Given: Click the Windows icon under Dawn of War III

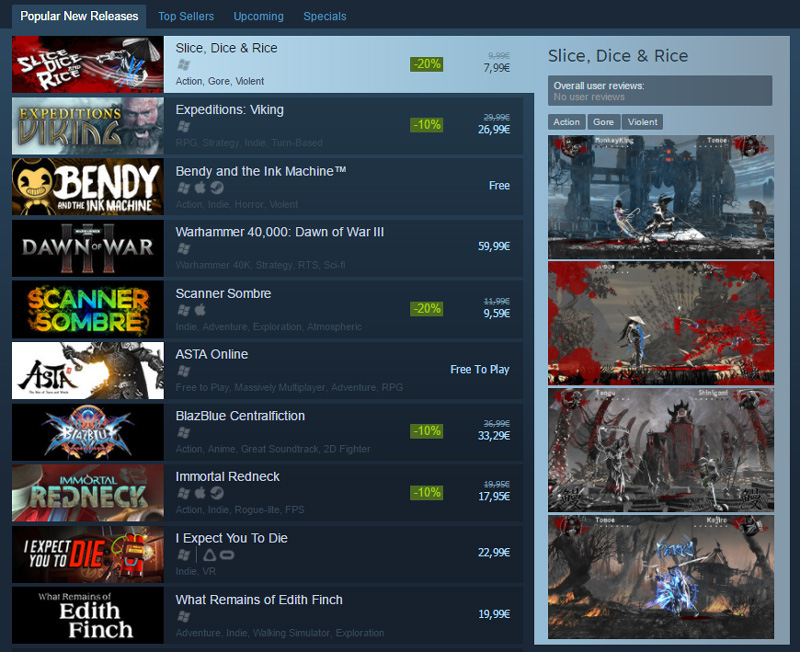Looking at the screenshot, I should [x=184, y=248].
